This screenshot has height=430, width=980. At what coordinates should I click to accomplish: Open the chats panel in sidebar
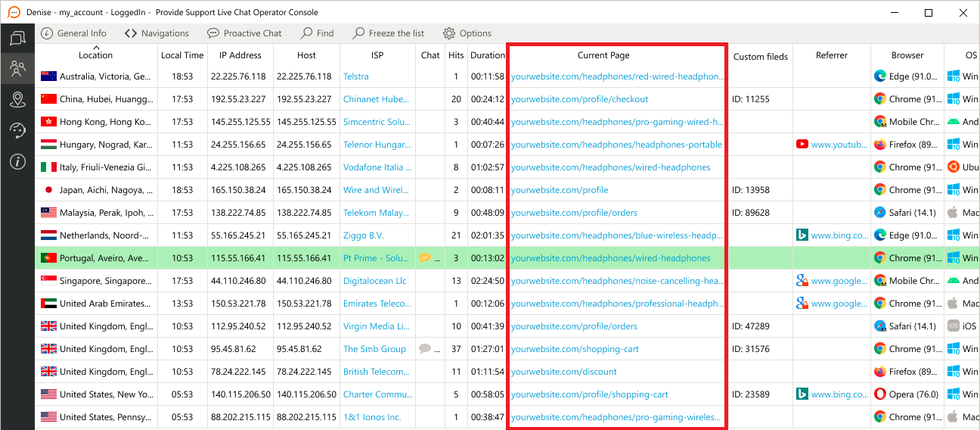coord(17,37)
